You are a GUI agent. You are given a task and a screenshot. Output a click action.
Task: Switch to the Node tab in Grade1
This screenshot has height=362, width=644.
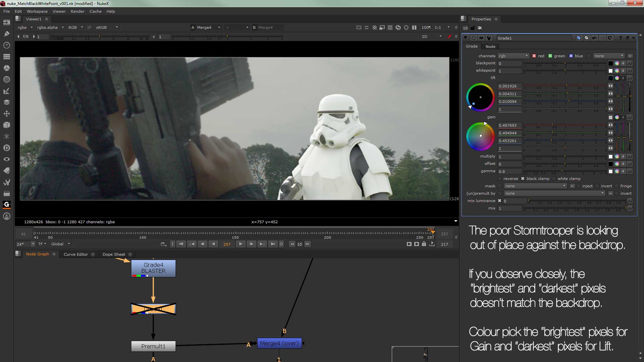coord(490,47)
